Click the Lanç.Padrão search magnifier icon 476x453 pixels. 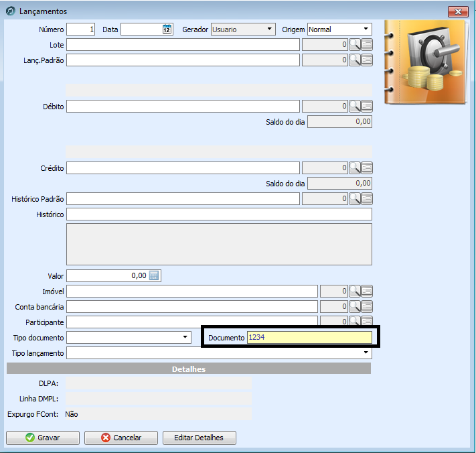click(x=355, y=60)
